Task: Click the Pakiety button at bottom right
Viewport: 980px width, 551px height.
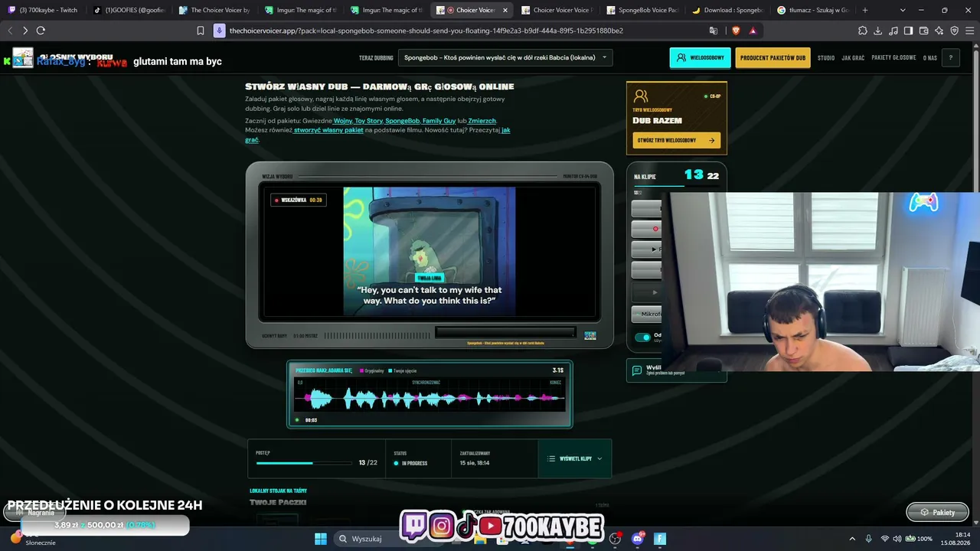Action: 937,512
